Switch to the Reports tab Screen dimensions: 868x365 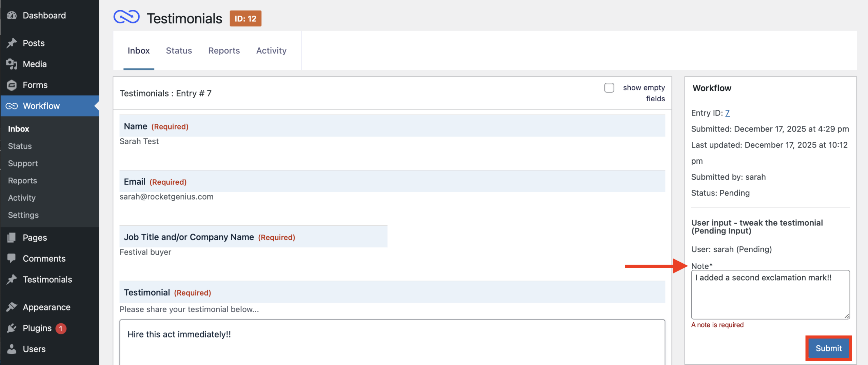[x=224, y=50]
